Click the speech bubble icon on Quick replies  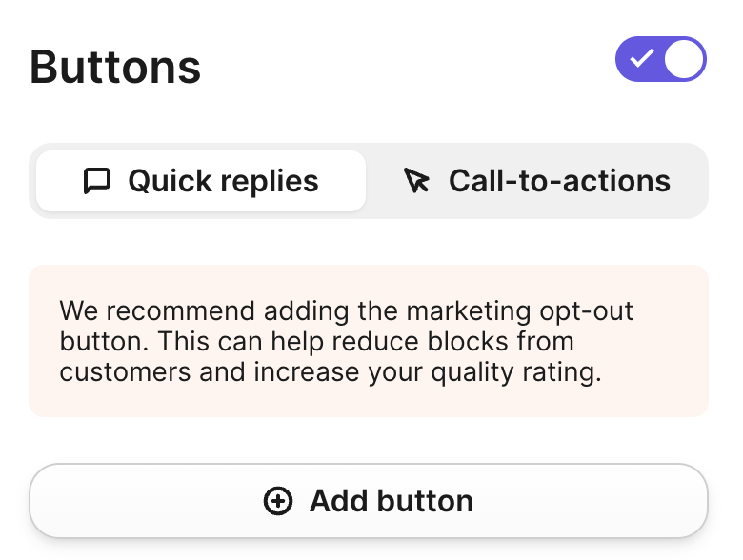[97, 181]
